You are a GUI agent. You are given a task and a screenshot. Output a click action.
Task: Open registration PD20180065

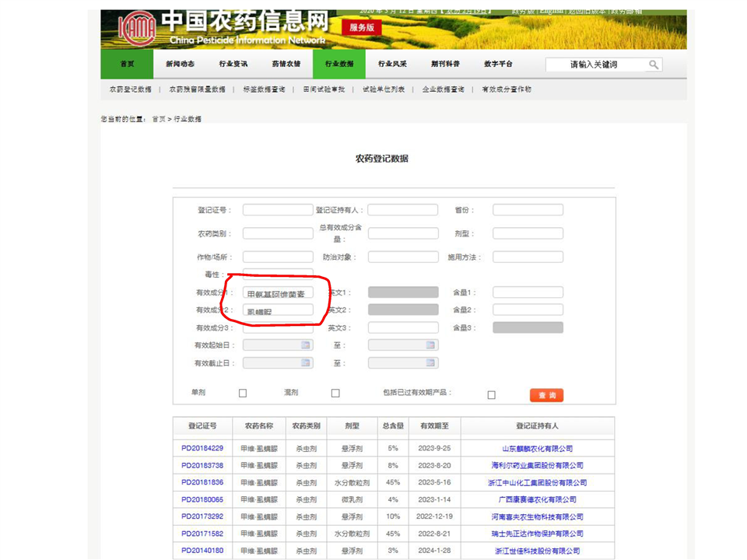pyautogui.click(x=202, y=499)
